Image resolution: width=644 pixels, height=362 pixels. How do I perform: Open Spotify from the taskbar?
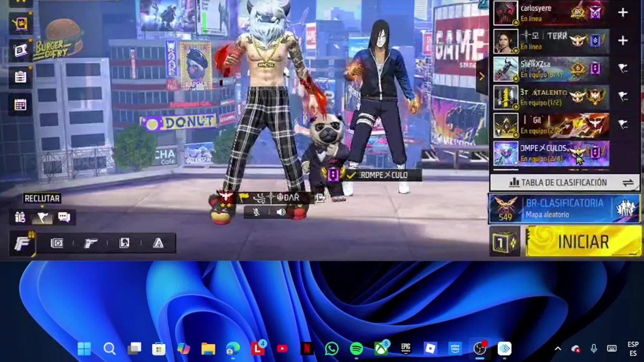coord(356,348)
